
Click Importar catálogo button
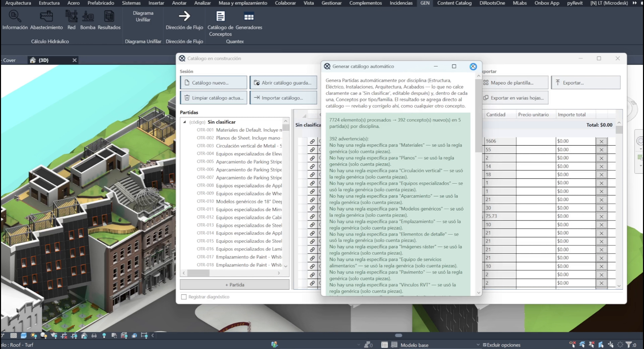pyautogui.click(x=283, y=98)
